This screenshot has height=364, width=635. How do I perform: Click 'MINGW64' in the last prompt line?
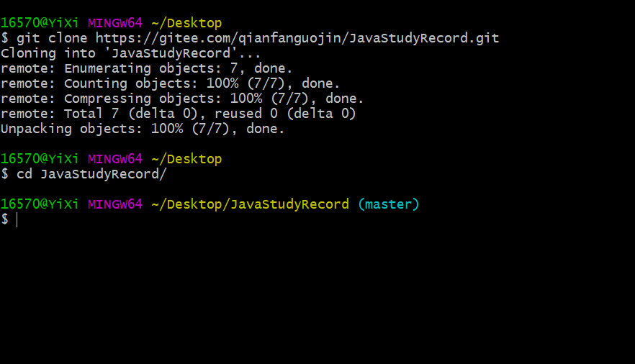pyautogui.click(x=115, y=204)
